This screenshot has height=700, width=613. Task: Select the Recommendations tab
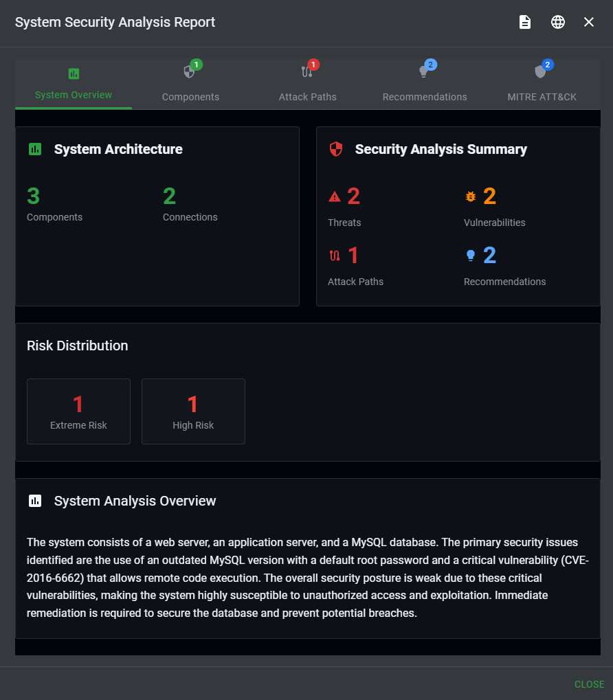[x=425, y=84]
